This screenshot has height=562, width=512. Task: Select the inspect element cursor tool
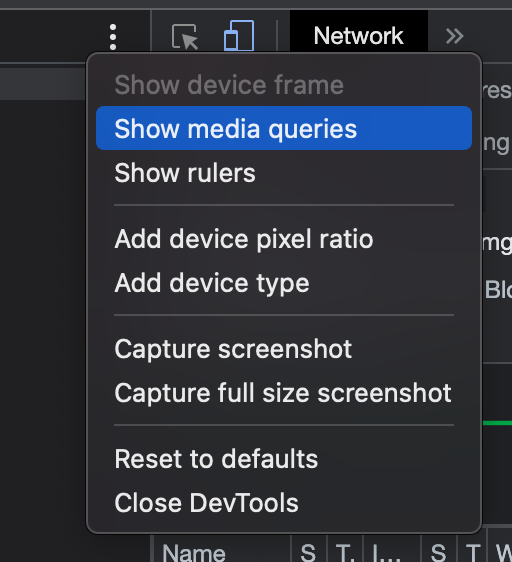[185, 36]
